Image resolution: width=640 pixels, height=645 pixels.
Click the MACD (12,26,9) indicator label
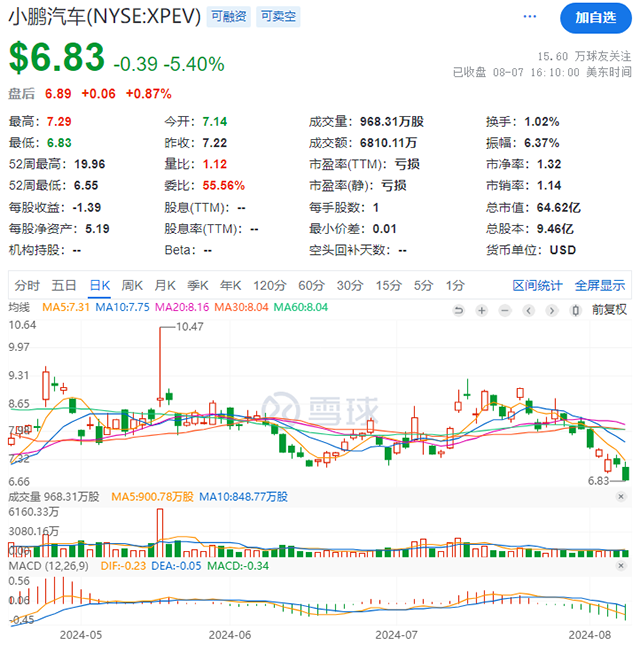click(x=49, y=566)
